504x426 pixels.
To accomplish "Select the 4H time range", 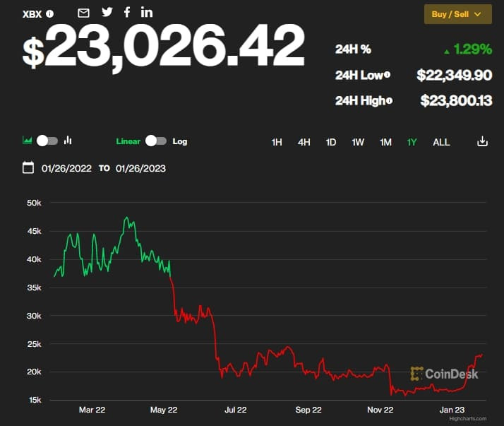I will 304,142.
